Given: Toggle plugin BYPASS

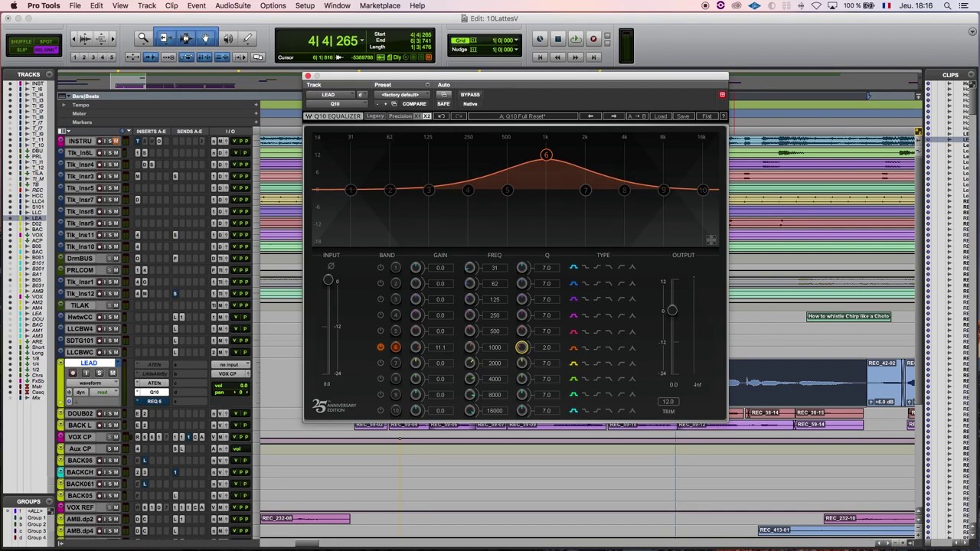Looking at the screenshot, I should (x=470, y=95).
